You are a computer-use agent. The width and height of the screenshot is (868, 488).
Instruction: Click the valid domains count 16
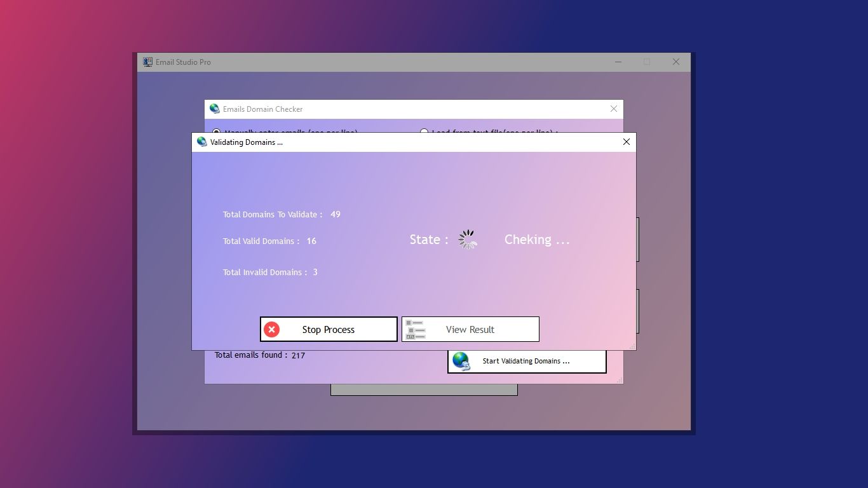pyautogui.click(x=311, y=241)
